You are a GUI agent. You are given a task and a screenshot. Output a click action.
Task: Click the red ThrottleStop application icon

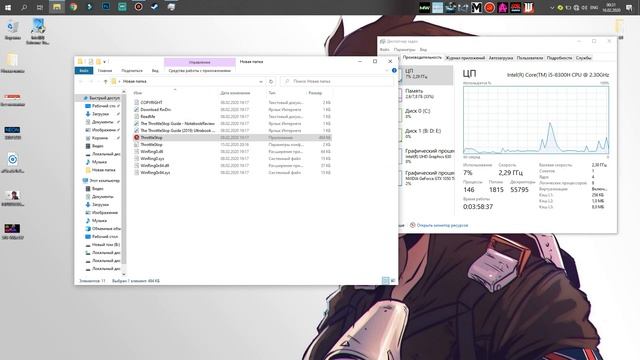point(136,138)
